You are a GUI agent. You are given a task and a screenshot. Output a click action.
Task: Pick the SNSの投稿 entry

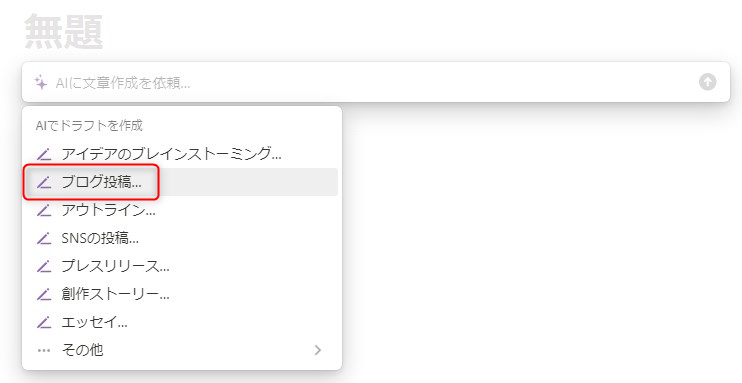point(182,238)
